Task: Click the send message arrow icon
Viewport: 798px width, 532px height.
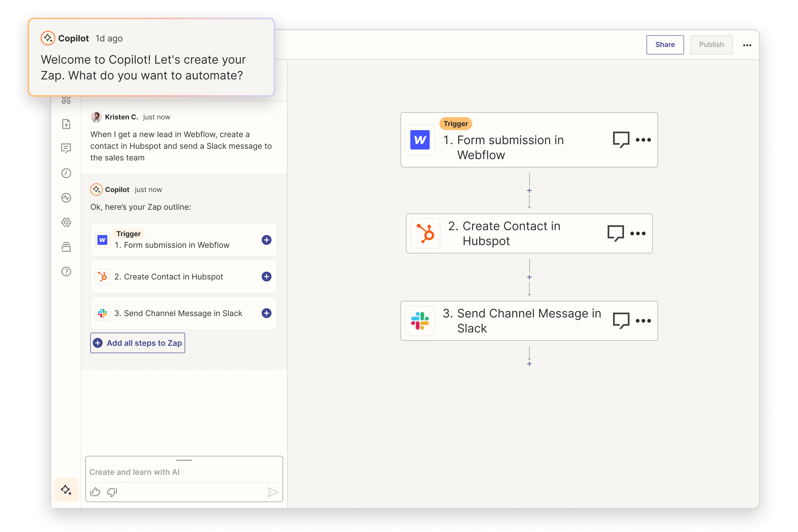Action: 273,492
